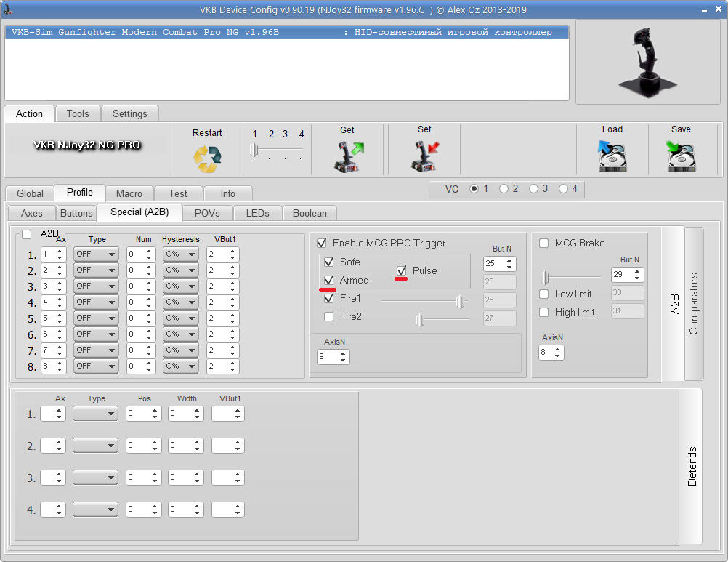
Task: Toggle the Fire1 checkbox
Action: point(328,298)
